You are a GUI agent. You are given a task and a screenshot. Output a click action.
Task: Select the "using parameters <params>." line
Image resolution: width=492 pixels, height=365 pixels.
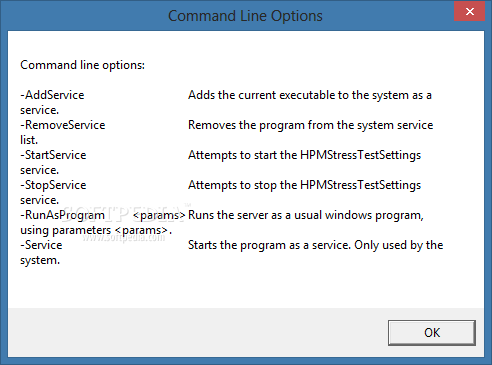pyautogui.click(x=96, y=230)
